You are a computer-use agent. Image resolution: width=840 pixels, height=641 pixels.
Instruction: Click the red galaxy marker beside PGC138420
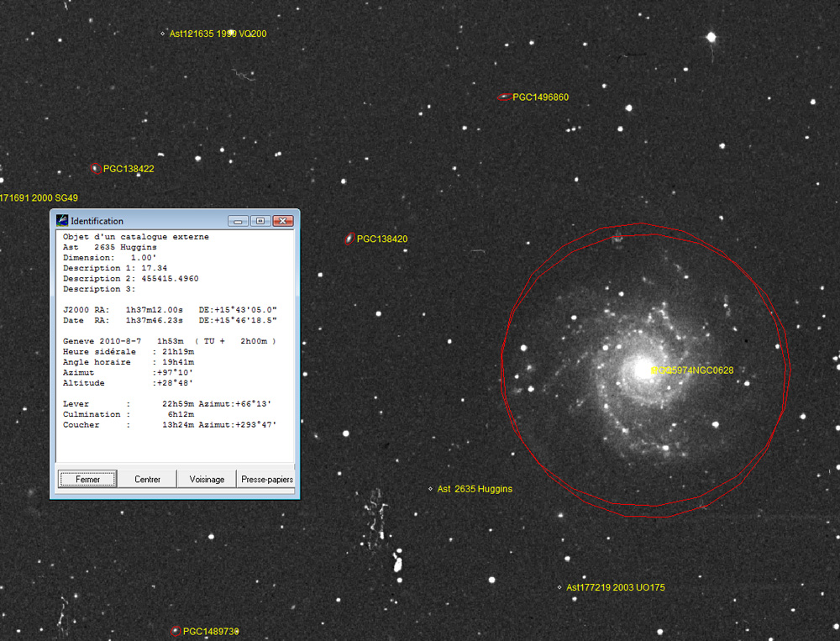tap(348, 238)
